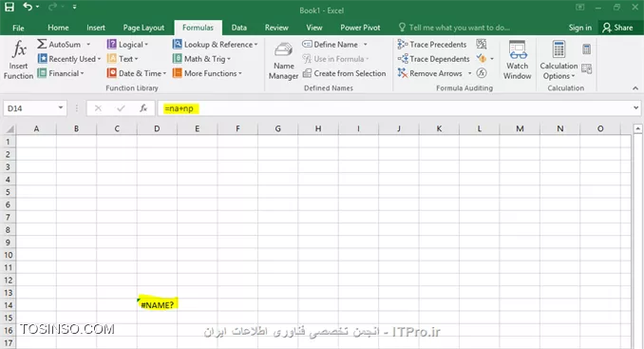Screen dimensions: 644x349
Task: Click Trace Precedents
Action: pos(432,45)
